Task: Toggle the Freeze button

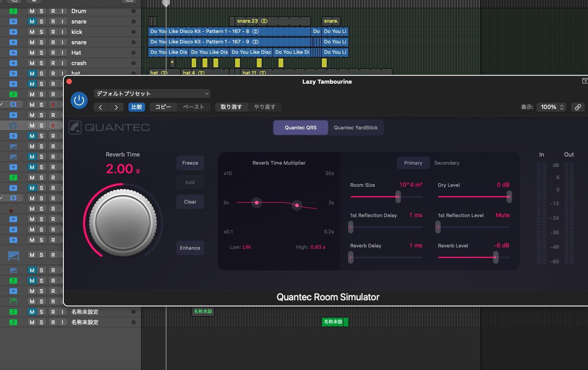Action: point(190,163)
